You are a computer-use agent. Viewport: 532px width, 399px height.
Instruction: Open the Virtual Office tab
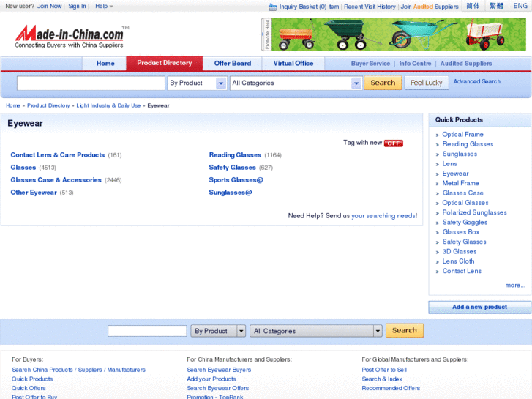tap(293, 64)
